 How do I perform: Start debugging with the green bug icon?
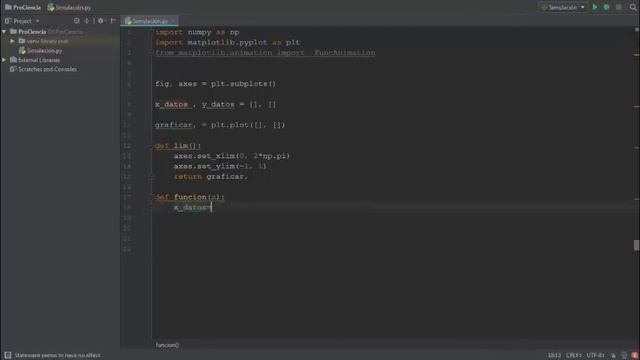click(607, 7)
